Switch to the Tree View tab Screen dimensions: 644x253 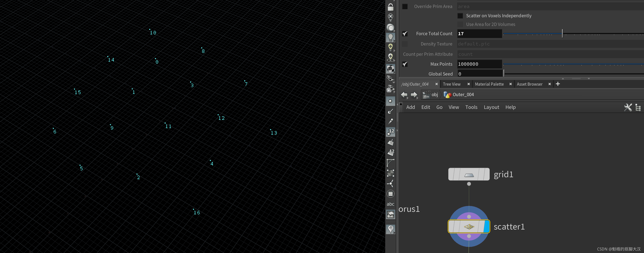pyautogui.click(x=452, y=84)
